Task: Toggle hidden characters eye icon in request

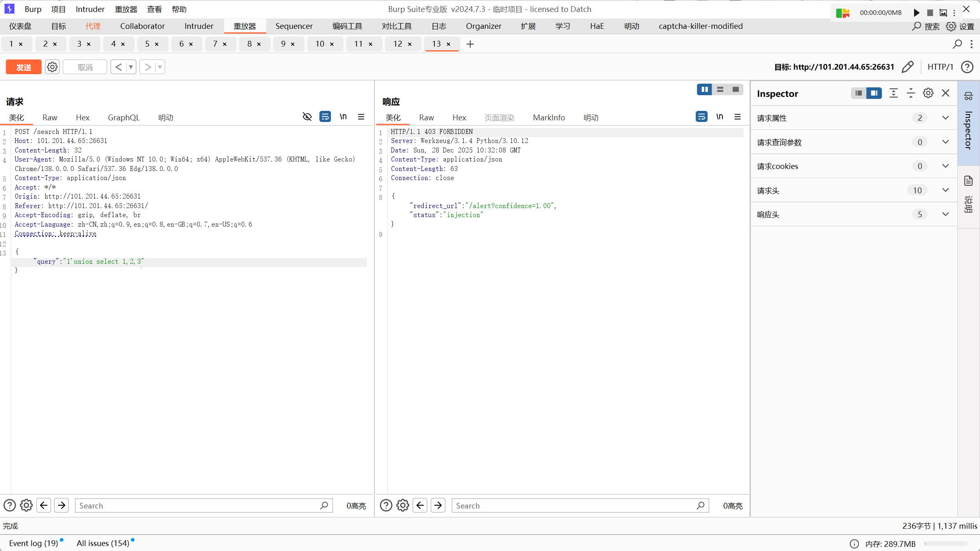Action: tap(307, 117)
